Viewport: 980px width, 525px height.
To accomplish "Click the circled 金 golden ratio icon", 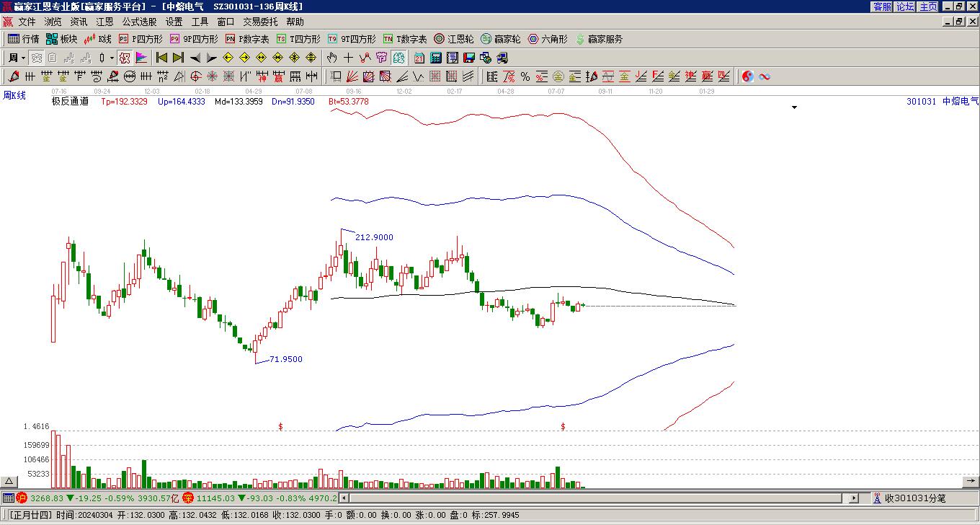I will click(558, 76).
